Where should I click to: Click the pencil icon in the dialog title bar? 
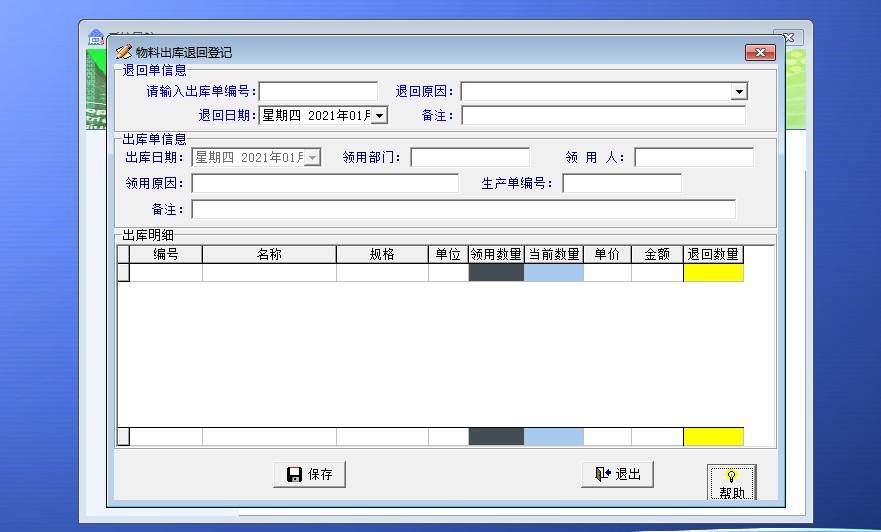124,52
